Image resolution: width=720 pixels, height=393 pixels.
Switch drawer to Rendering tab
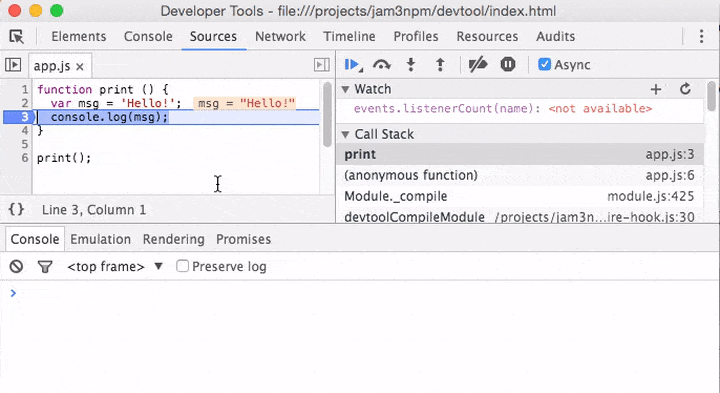click(174, 239)
